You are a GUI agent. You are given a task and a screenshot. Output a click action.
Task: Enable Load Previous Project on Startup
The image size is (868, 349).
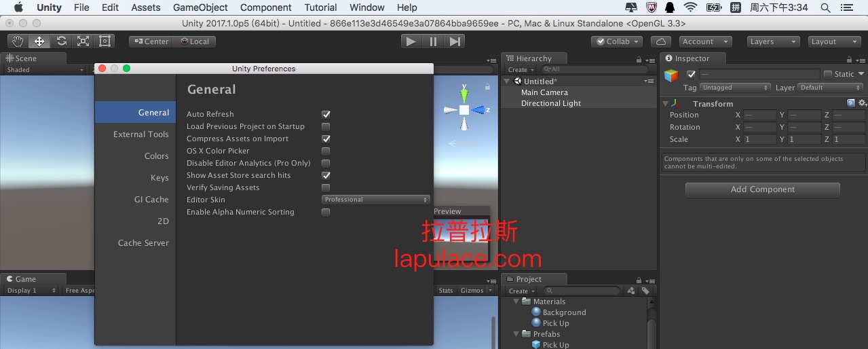(x=326, y=126)
